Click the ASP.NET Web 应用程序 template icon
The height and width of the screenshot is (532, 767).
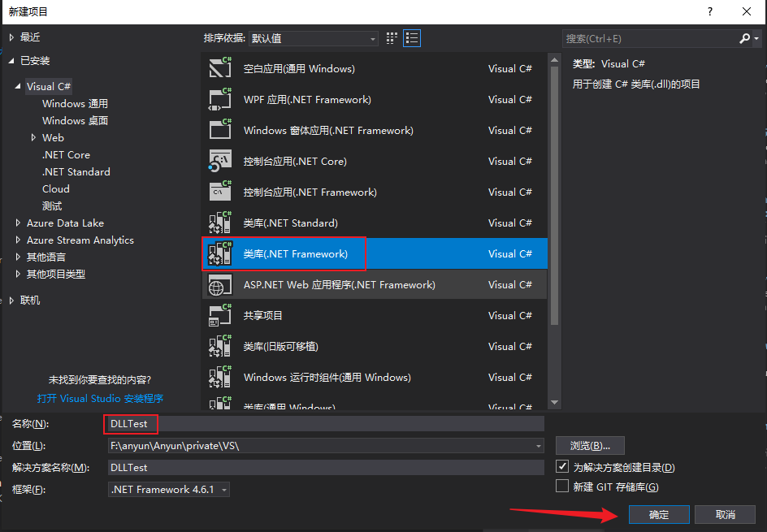[x=220, y=284]
